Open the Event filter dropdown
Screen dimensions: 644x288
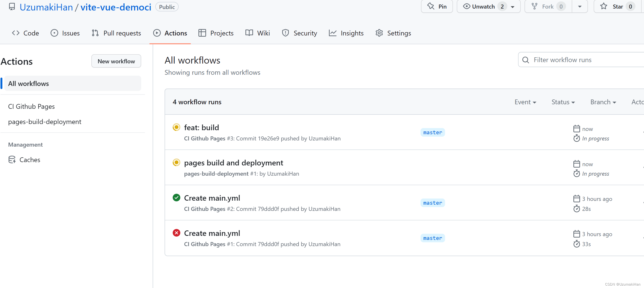(525, 102)
